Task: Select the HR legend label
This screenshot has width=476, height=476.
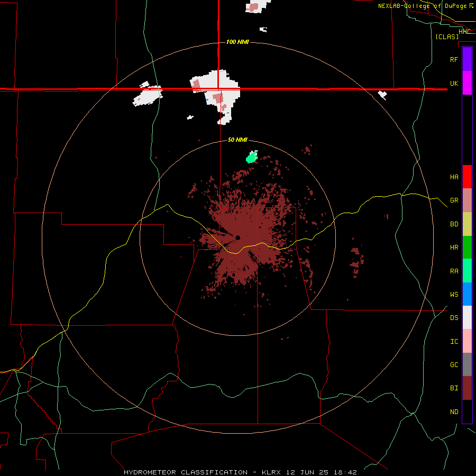Action: [454, 247]
